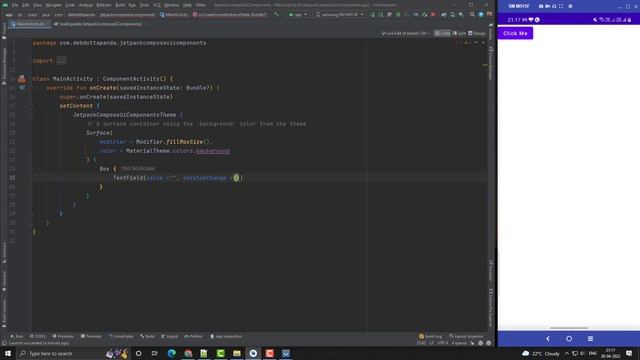Switch to the MainActivity.kt editor tab
The width and height of the screenshot is (640, 360).
point(30,24)
